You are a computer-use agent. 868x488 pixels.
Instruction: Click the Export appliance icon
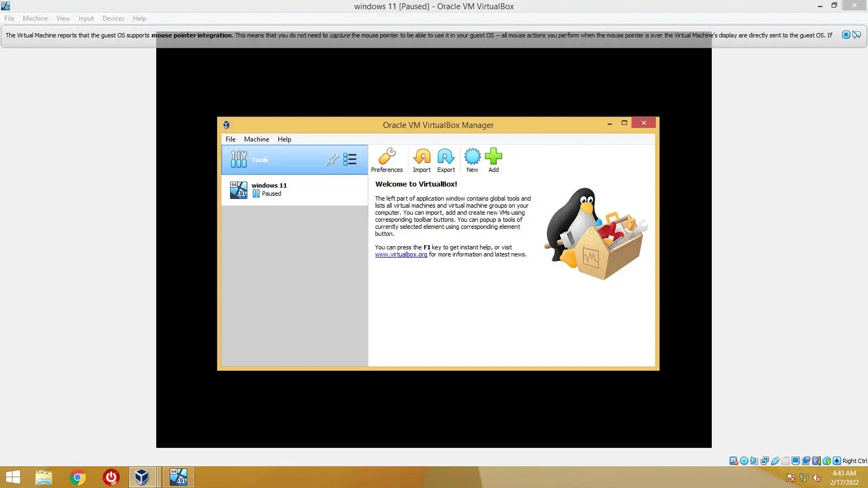[x=446, y=160]
